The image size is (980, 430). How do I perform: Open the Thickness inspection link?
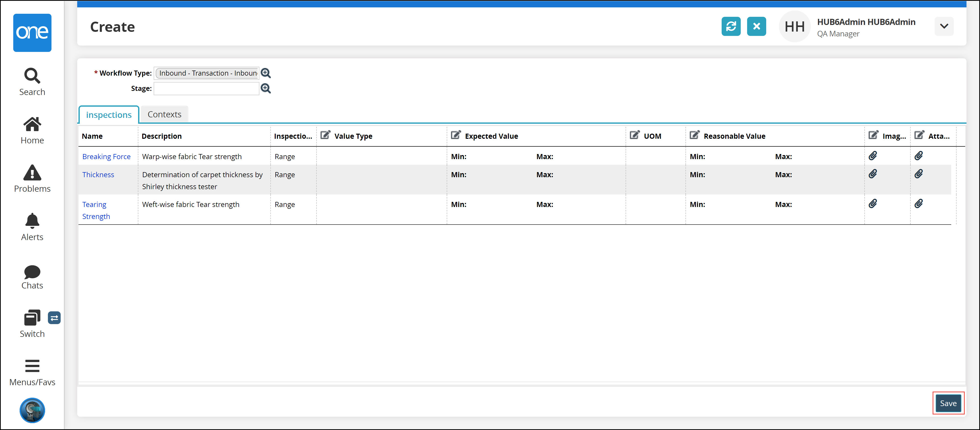[98, 174]
